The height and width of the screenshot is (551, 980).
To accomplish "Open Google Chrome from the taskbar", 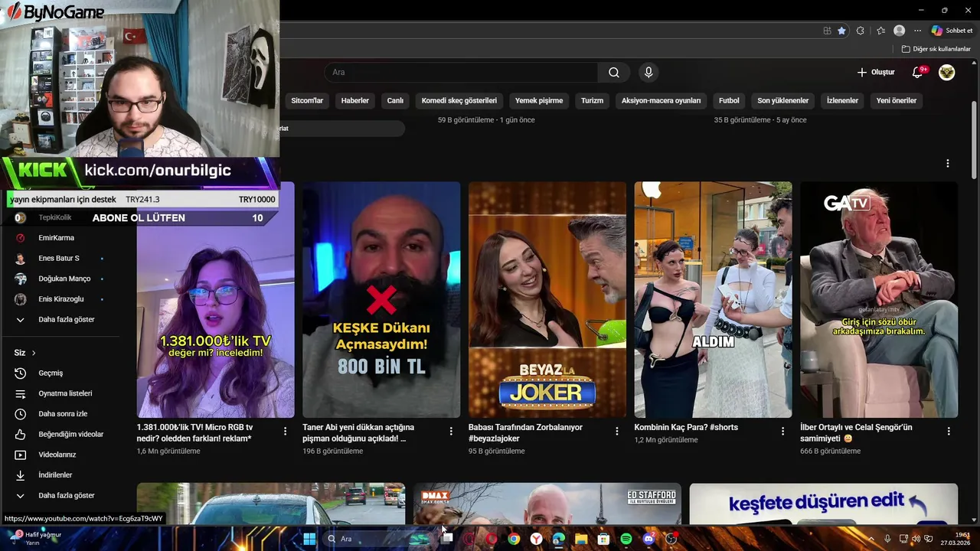I will pos(514,539).
